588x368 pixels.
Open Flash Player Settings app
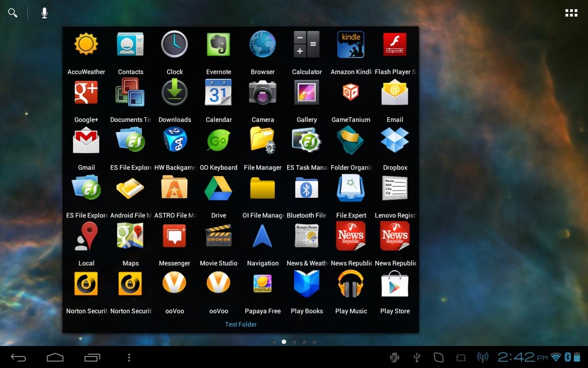click(395, 45)
